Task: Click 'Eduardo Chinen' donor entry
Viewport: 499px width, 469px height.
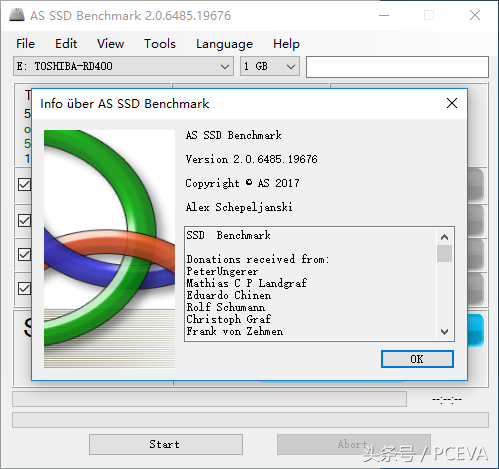Action: coord(229,295)
